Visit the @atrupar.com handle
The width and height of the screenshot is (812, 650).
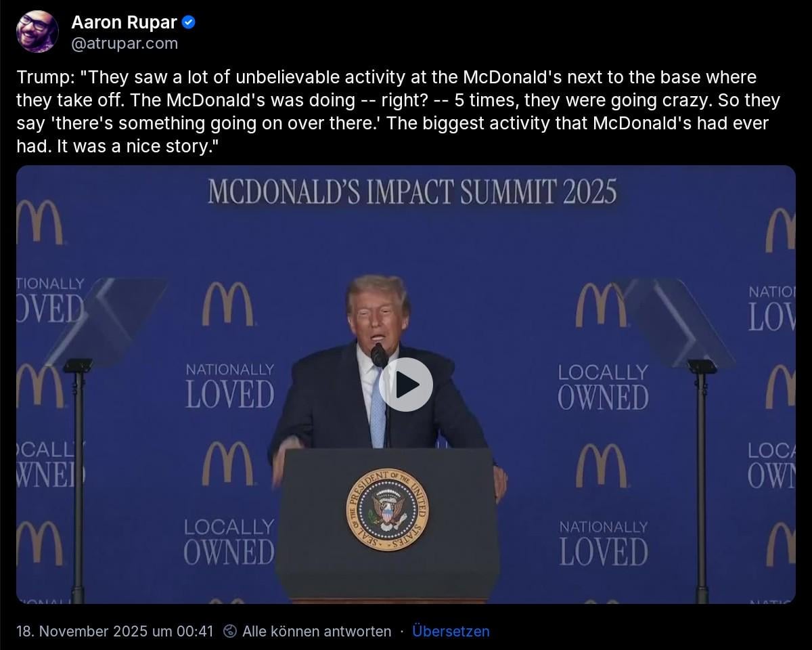tap(125, 43)
